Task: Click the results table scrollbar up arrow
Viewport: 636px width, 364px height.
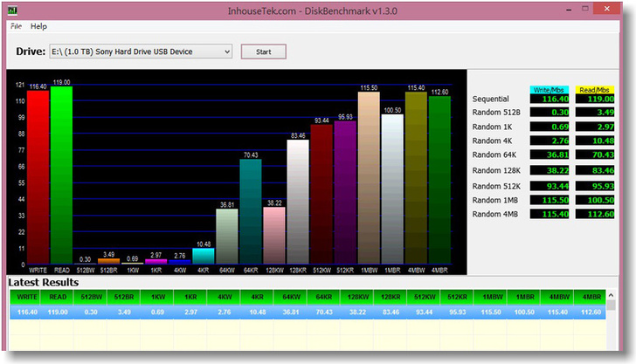Action: point(612,295)
